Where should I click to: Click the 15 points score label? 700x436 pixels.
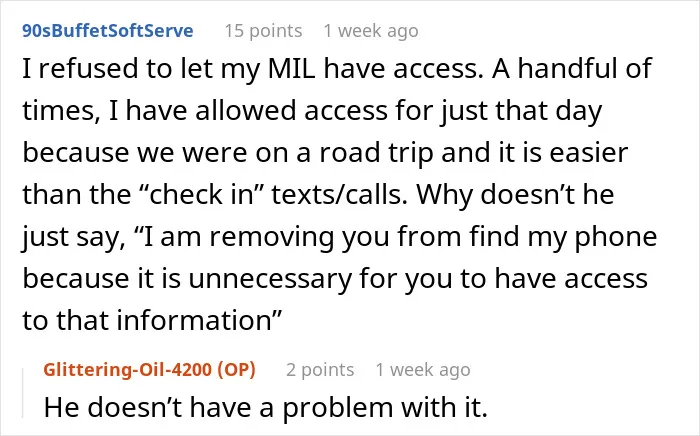pyautogui.click(x=263, y=31)
